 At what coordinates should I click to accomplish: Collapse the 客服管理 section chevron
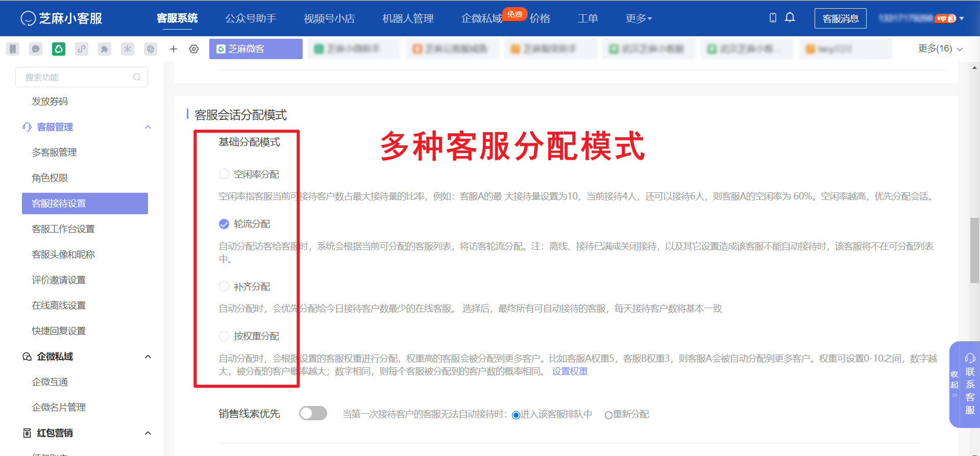148,127
